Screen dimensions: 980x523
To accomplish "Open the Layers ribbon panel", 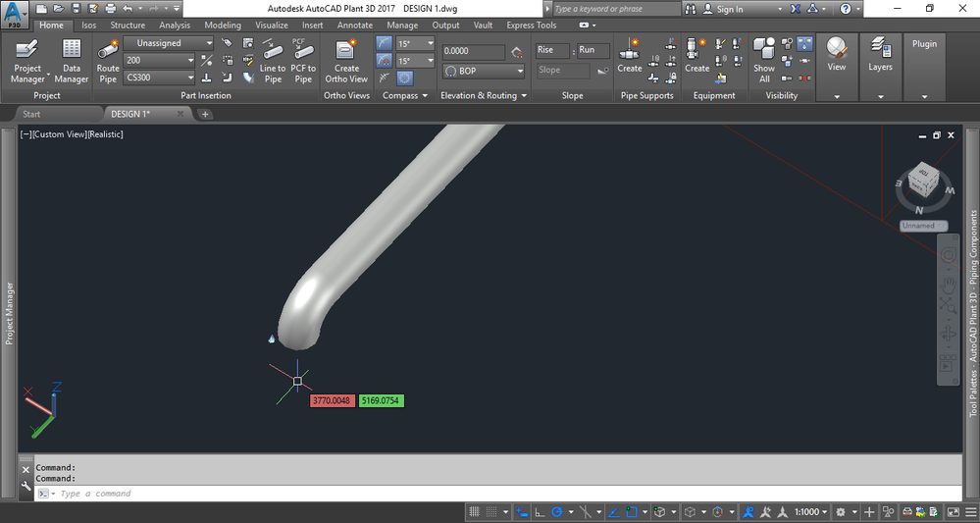I will coord(880,68).
